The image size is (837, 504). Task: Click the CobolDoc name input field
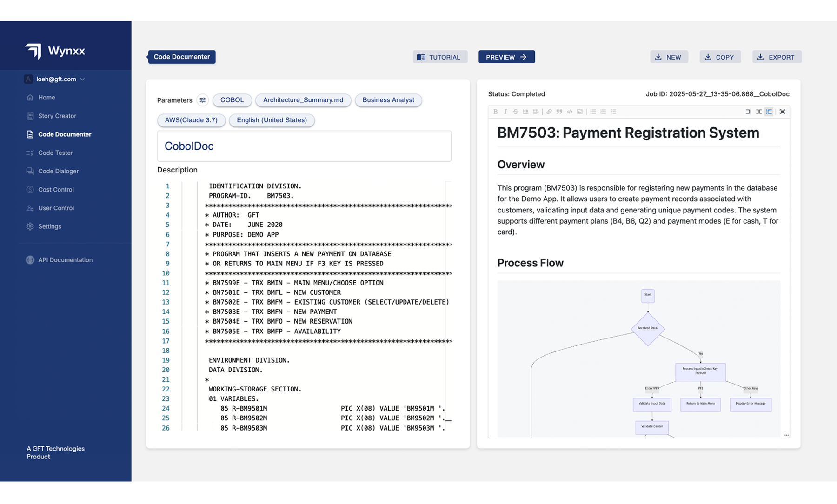pyautogui.click(x=304, y=146)
